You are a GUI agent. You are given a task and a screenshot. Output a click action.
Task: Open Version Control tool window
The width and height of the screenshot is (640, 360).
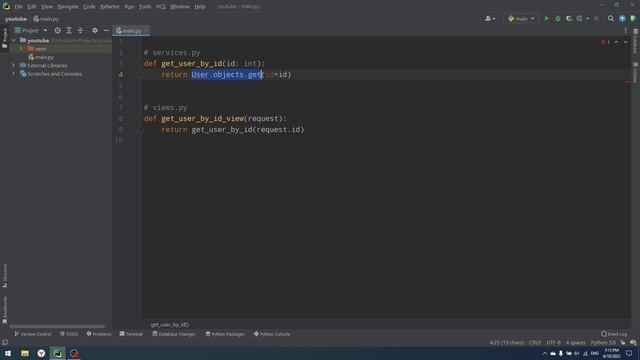33,334
